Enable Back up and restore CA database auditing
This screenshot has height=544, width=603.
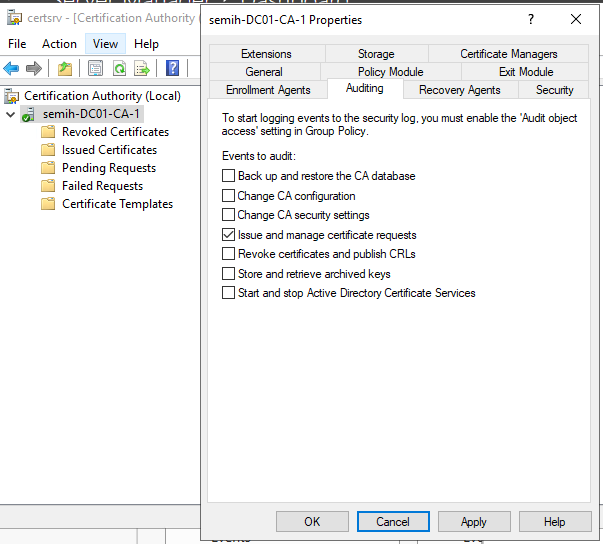pos(228,176)
